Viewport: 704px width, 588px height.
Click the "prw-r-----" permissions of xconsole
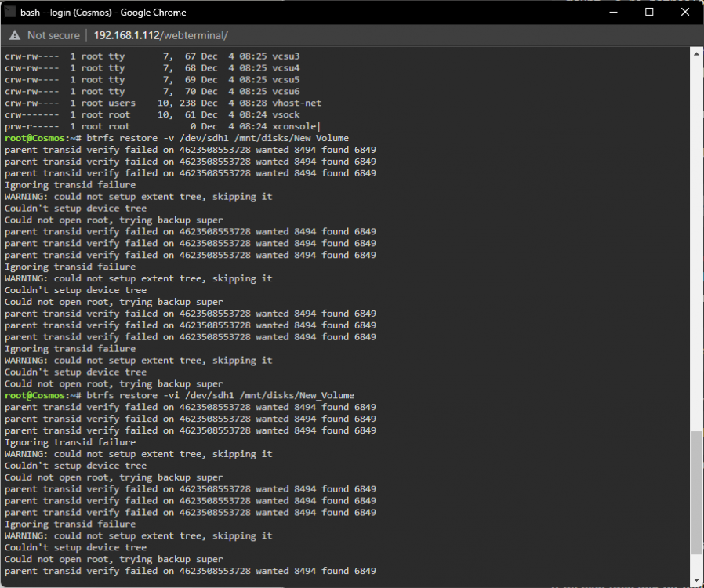32,126
